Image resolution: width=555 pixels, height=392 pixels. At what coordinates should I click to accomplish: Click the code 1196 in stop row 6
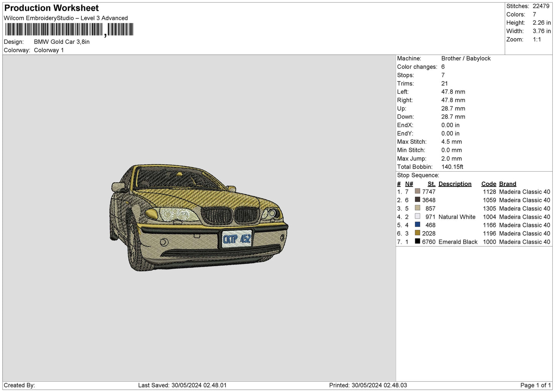coord(489,233)
